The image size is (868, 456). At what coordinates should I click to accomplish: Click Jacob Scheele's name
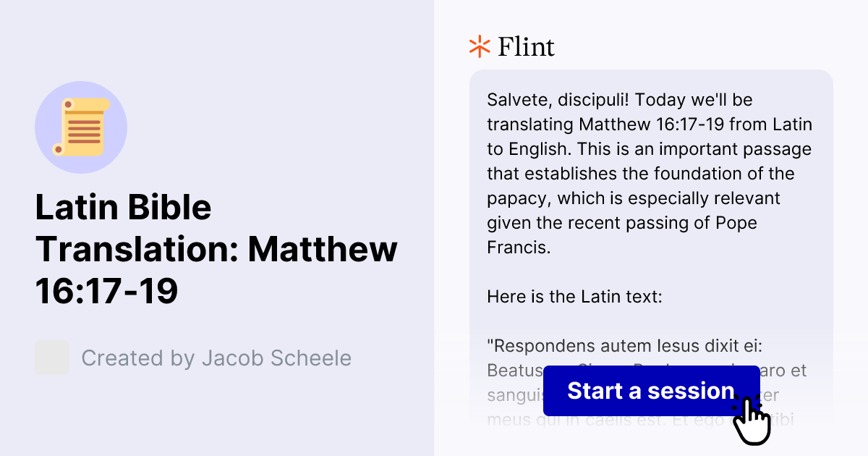point(280,357)
